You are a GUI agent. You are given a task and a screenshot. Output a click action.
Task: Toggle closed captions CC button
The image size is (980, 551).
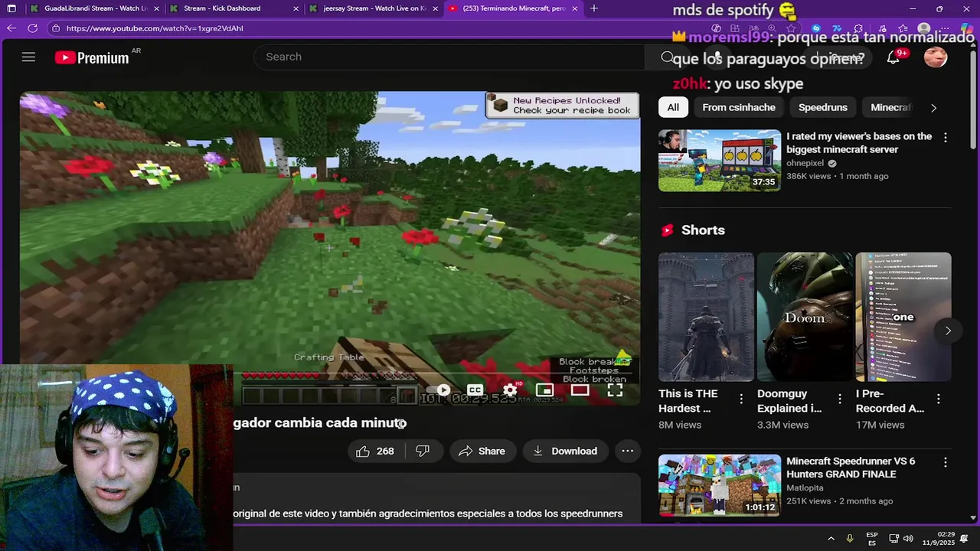[475, 390]
